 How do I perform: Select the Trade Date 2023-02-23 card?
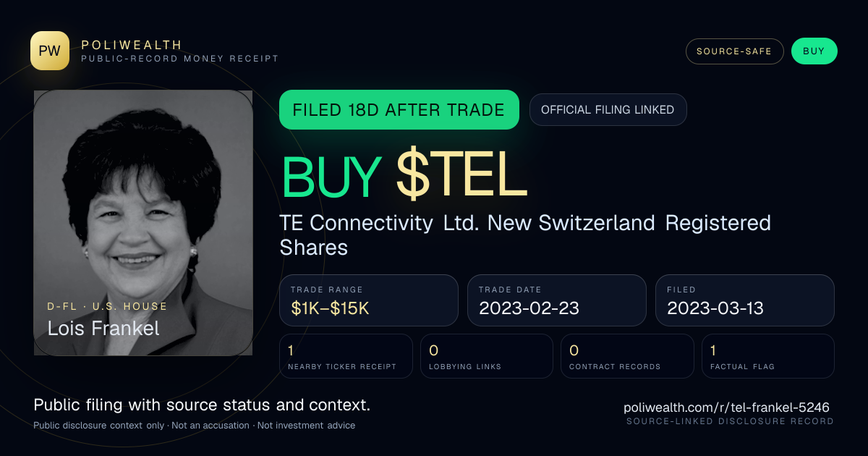click(557, 300)
